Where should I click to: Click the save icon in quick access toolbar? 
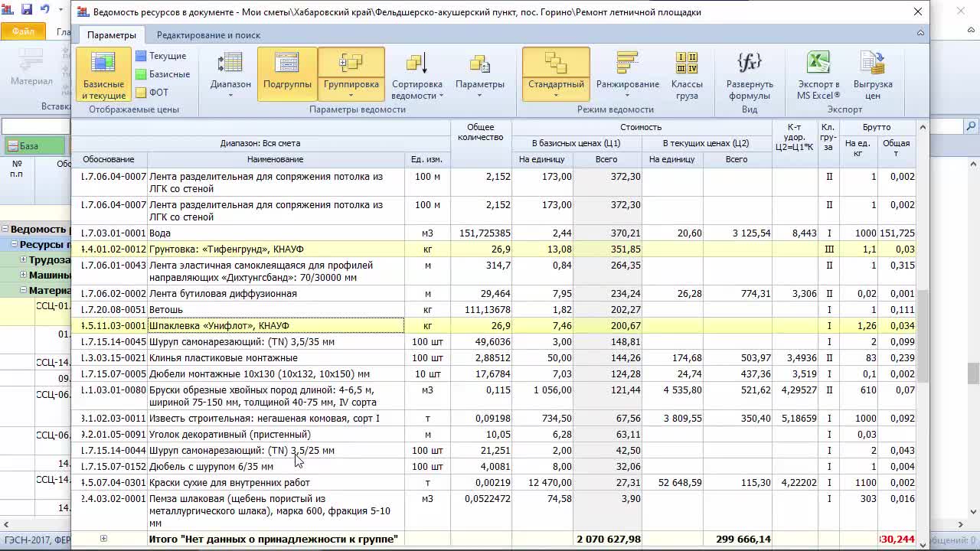point(27,9)
